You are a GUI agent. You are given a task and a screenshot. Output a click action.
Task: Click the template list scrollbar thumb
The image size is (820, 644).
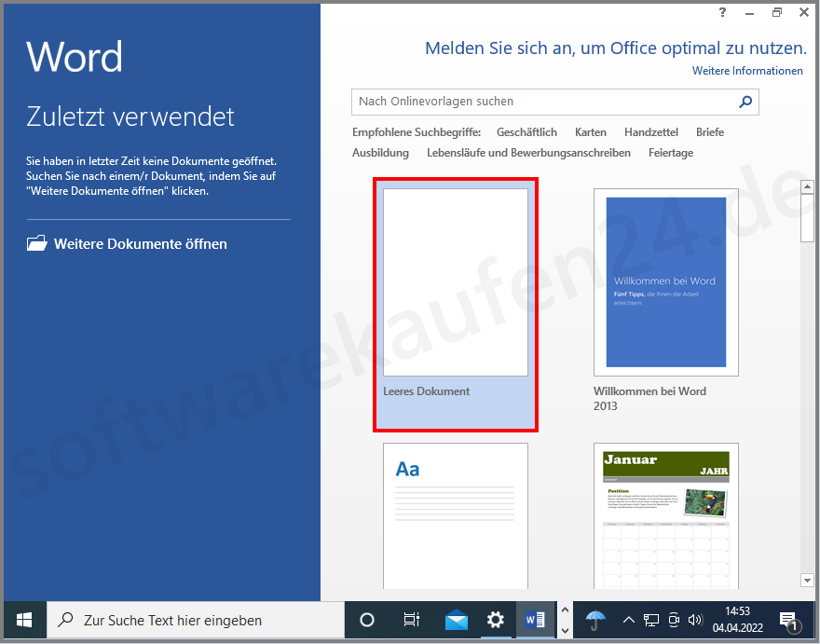pyautogui.click(x=807, y=218)
